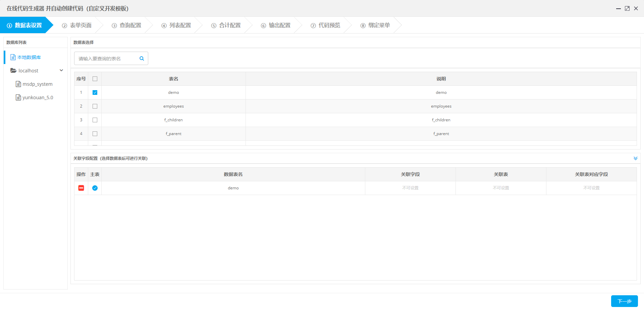Check the f_parent table checkbox
The width and height of the screenshot is (644, 309).
click(x=95, y=134)
